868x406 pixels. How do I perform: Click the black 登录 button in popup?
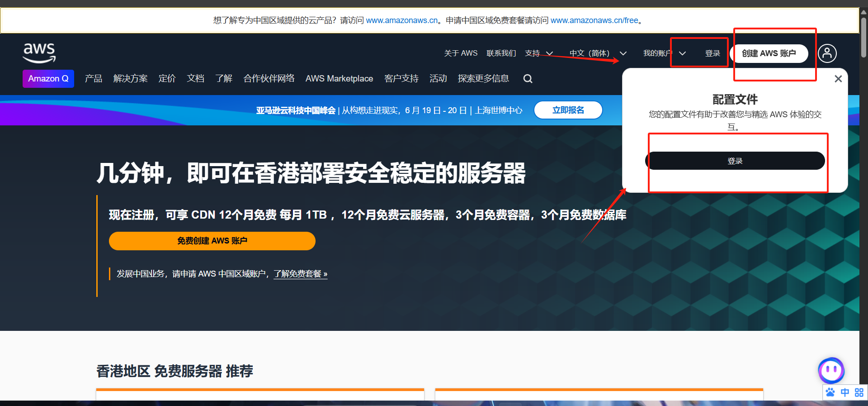click(735, 161)
